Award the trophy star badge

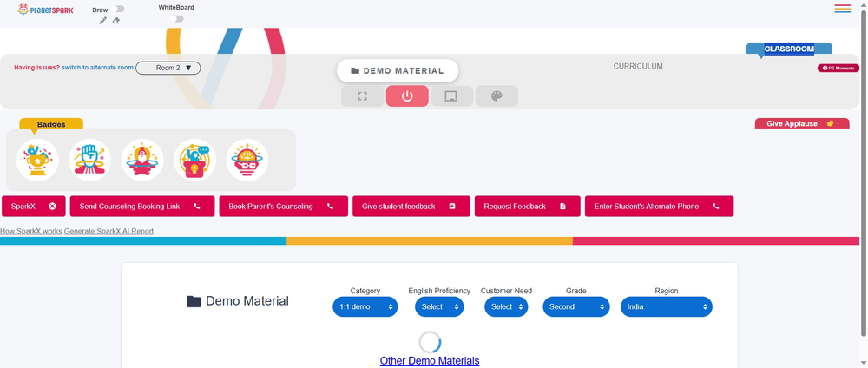[37, 160]
